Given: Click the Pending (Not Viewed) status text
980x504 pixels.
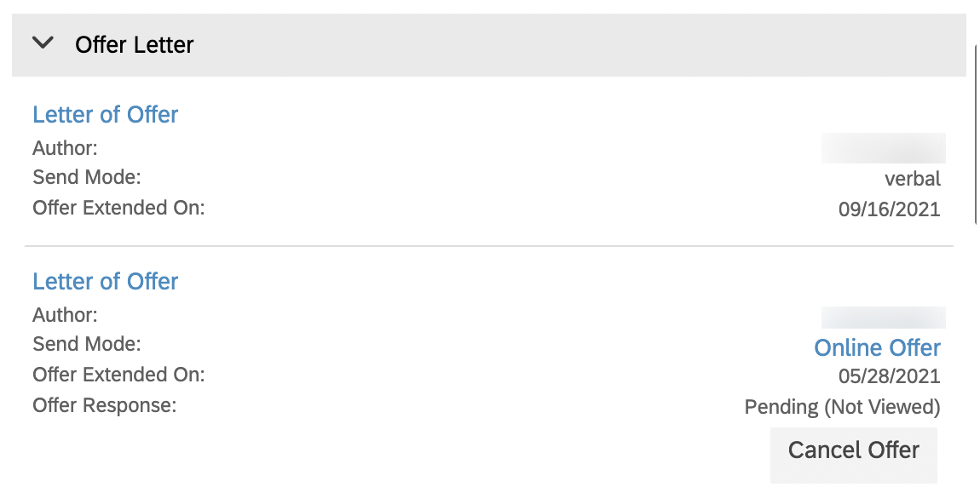Looking at the screenshot, I should (843, 407).
